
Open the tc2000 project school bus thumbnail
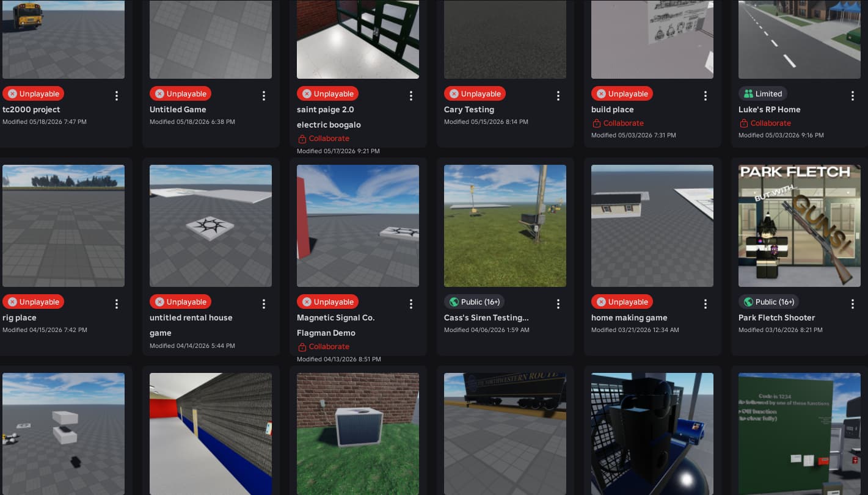(x=64, y=39)
